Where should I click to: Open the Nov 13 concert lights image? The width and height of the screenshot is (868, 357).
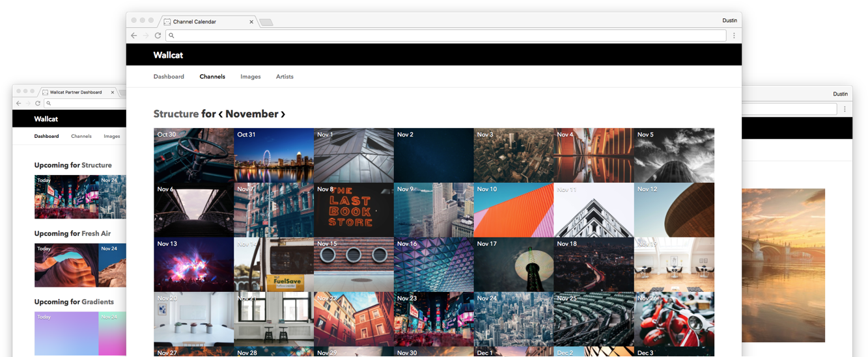coord(193,265)
